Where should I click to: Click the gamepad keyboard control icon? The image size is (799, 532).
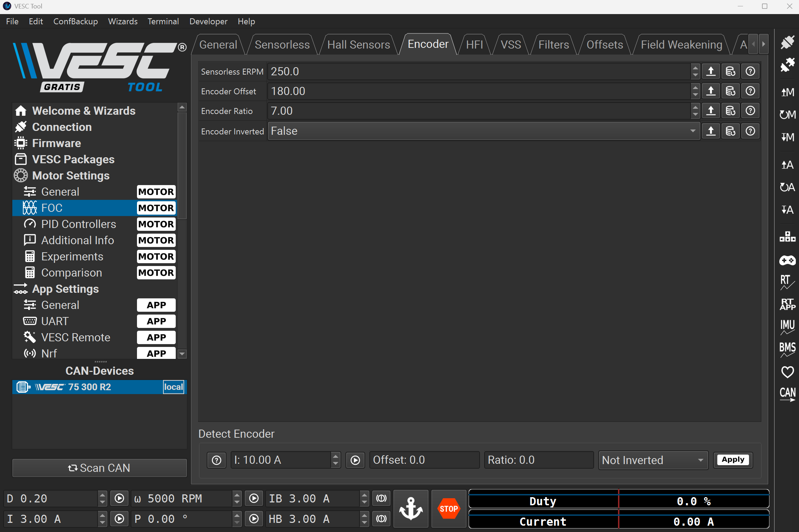point(787,260)
